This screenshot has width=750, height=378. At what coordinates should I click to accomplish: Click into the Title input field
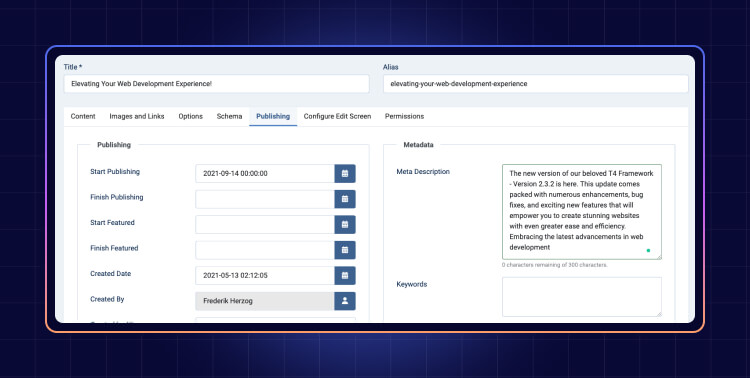pos(216,84)
